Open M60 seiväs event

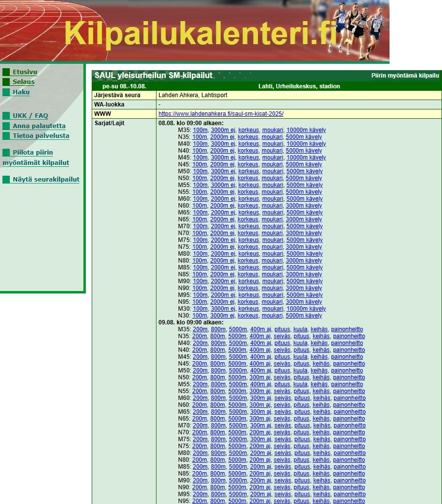click(283, 398)
